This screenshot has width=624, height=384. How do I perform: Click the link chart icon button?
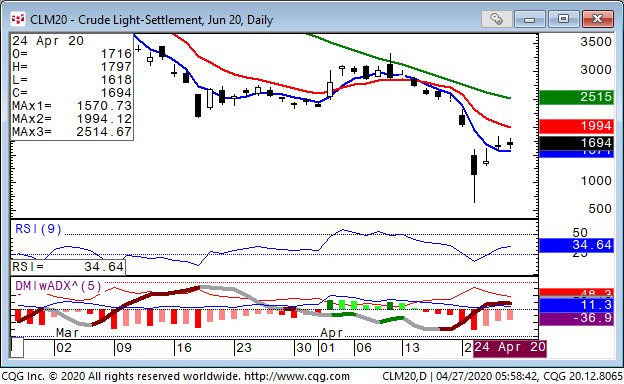(x=496, y=19)
